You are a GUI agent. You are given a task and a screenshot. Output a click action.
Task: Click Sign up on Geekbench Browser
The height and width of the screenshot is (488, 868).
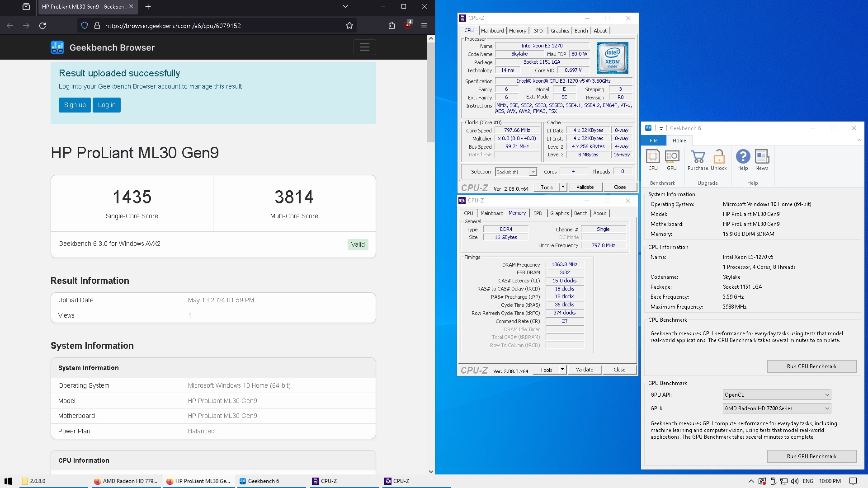pyautogui.click(x=75, y=105)
